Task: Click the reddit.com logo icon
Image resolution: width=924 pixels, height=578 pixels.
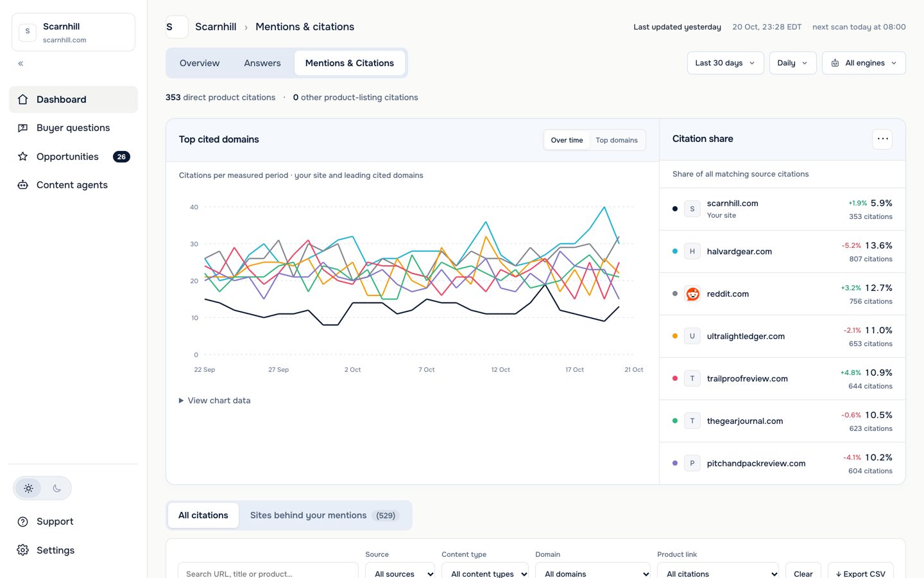Action: click(692, 294)
